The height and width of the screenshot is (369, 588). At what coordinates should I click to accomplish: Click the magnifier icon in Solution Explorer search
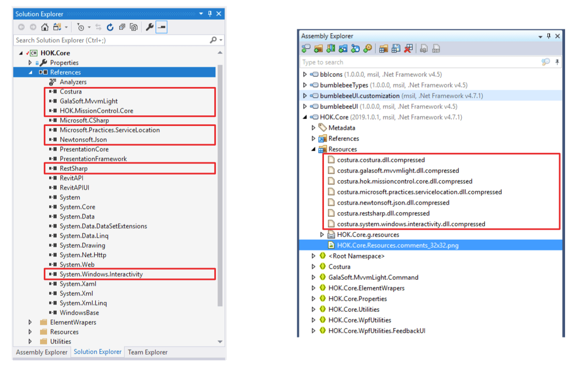click(x=213, y=40)
